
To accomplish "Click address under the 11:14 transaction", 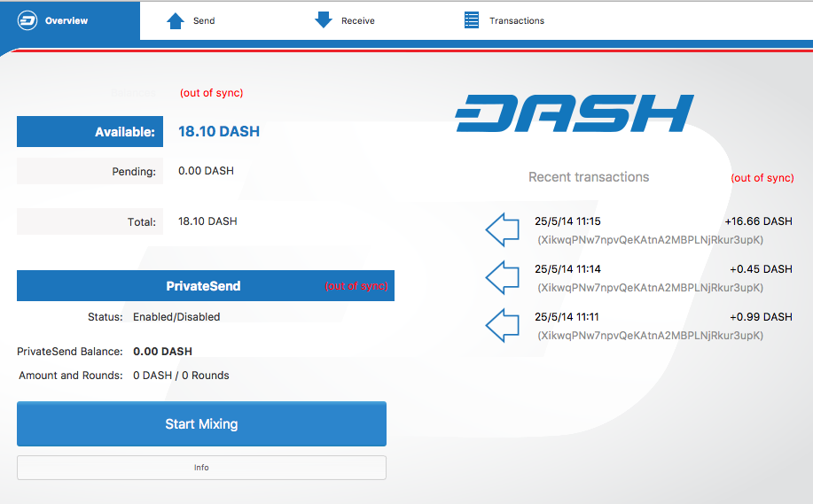I will tap(650, 288).
